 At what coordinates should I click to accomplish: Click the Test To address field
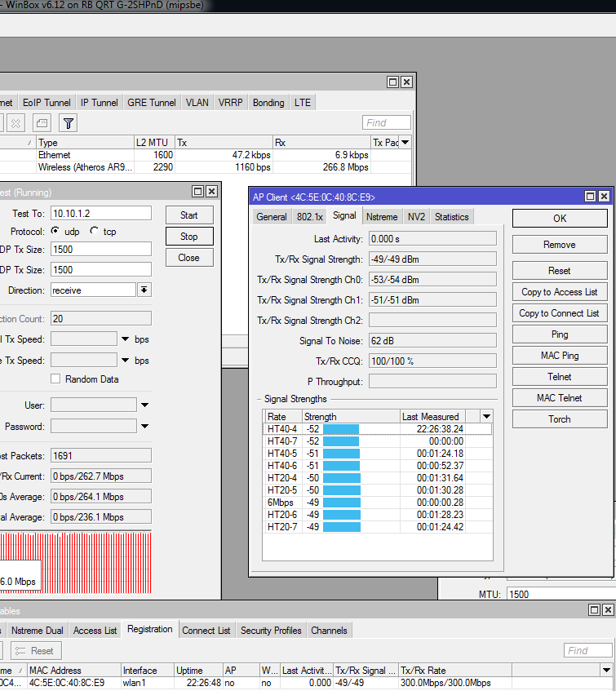100,213
